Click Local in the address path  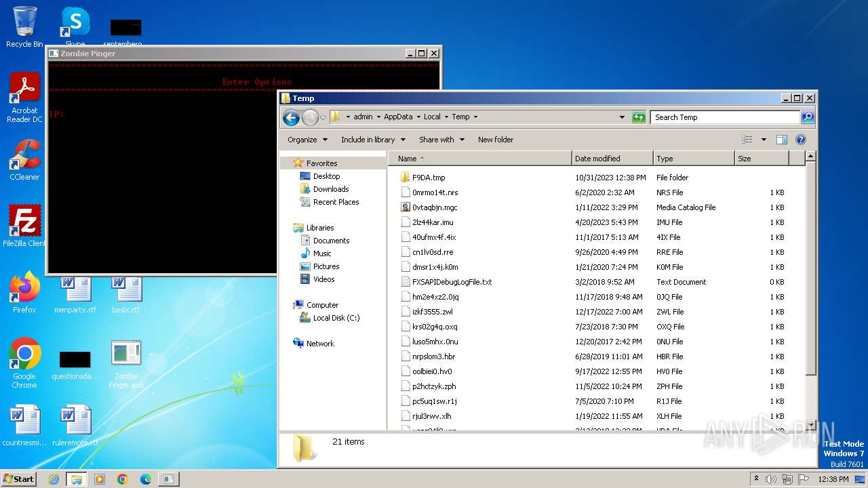[x=432, y=117]
